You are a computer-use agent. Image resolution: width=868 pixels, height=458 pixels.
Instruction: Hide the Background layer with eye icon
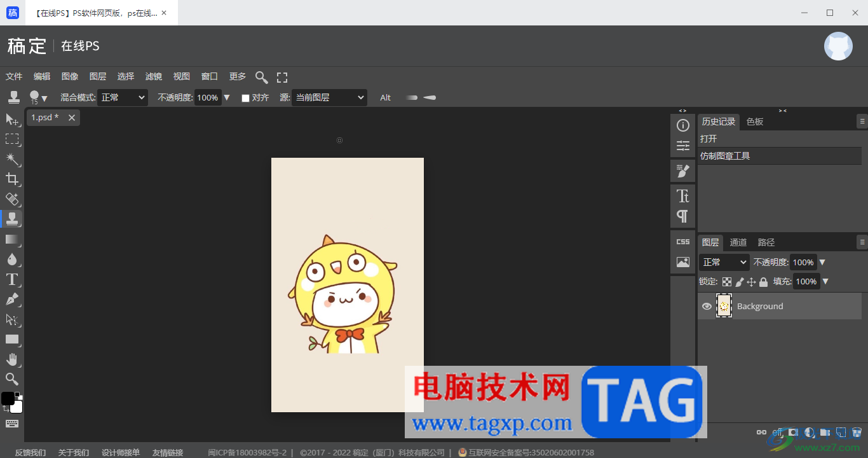coord(707,306)
